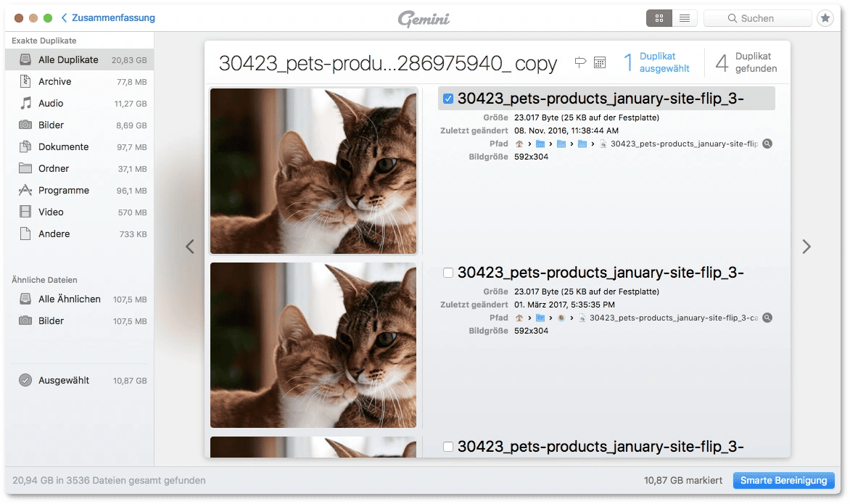Click the home icon in the Nov. 2016 path

pyautogui.click(x=519, y=144)
